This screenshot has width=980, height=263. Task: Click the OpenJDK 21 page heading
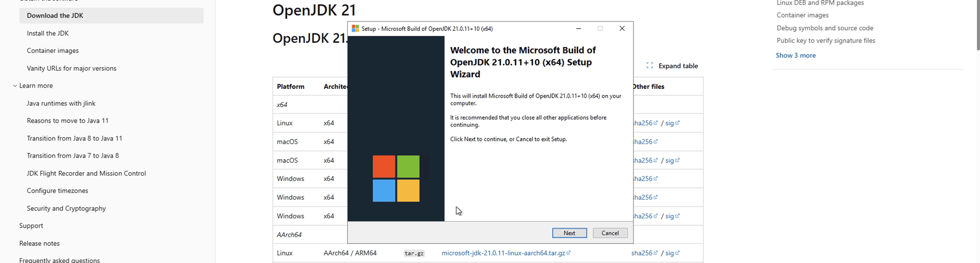click(314, 10)
